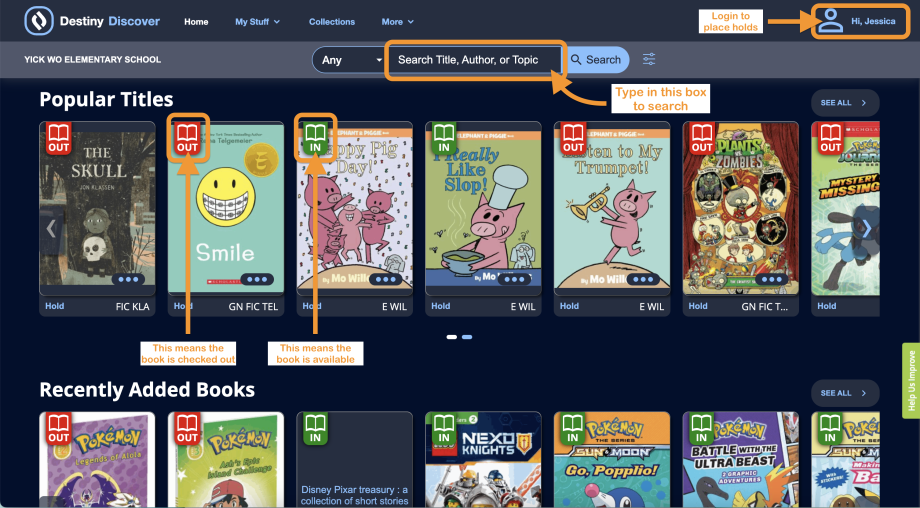The height and width of the screenshot is (508, 920).
Task: Click See All for Popular Titles
Action: [845, 102]
